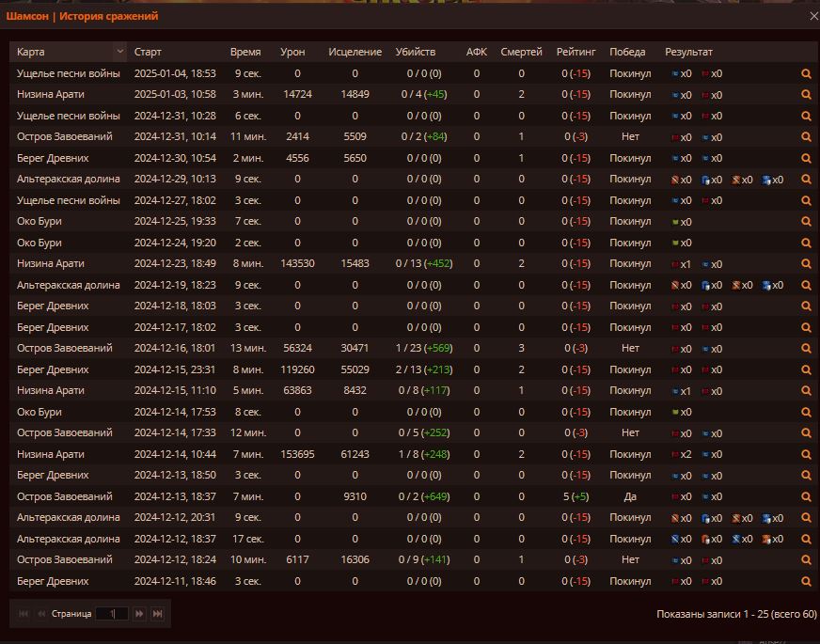Sort by Победа column header

627,53
